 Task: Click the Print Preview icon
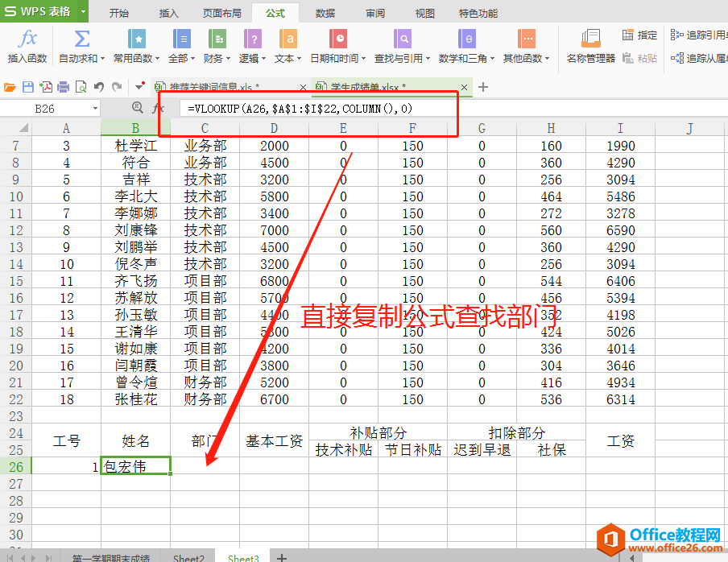[x=81, y=87]
